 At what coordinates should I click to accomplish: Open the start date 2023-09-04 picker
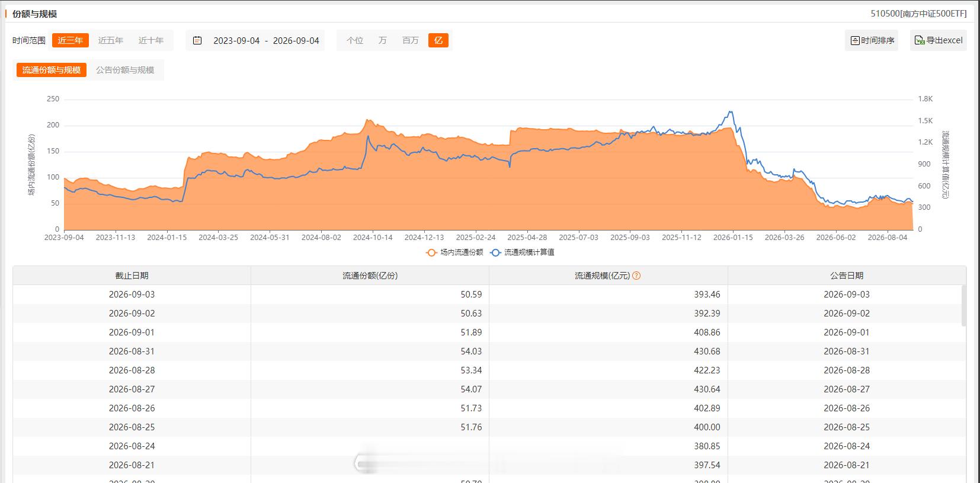pyautogui.click(x=236, y=40)
